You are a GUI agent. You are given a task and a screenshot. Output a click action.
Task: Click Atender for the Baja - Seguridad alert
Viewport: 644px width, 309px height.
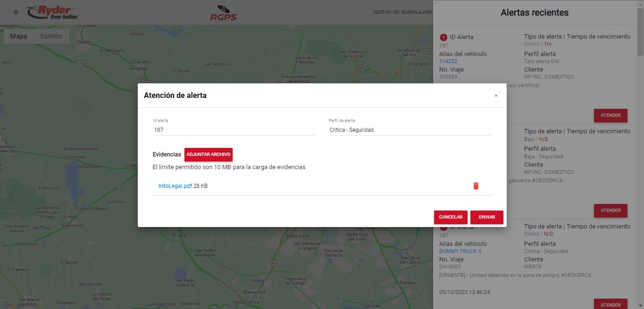tap(610, 211)
